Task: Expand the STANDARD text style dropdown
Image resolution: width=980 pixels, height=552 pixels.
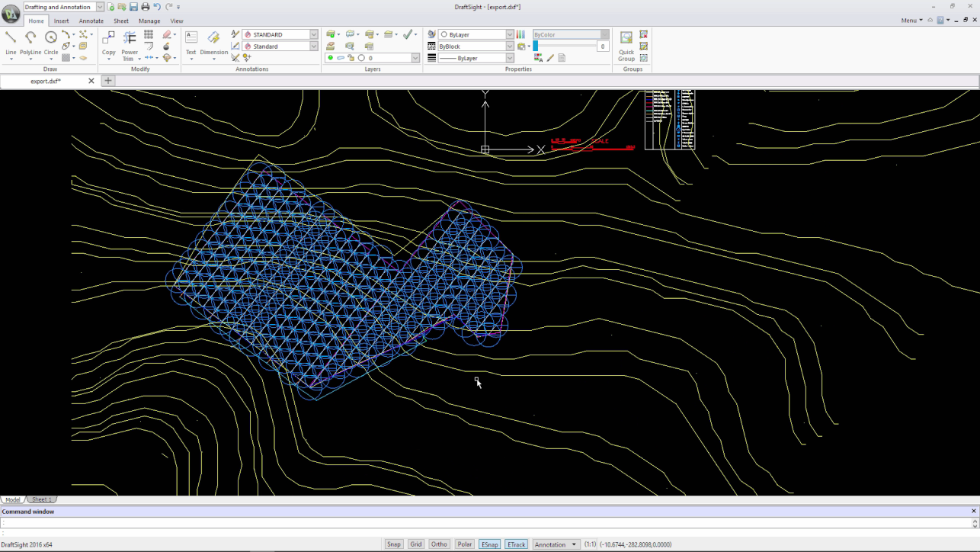Action: pos(313,34)
